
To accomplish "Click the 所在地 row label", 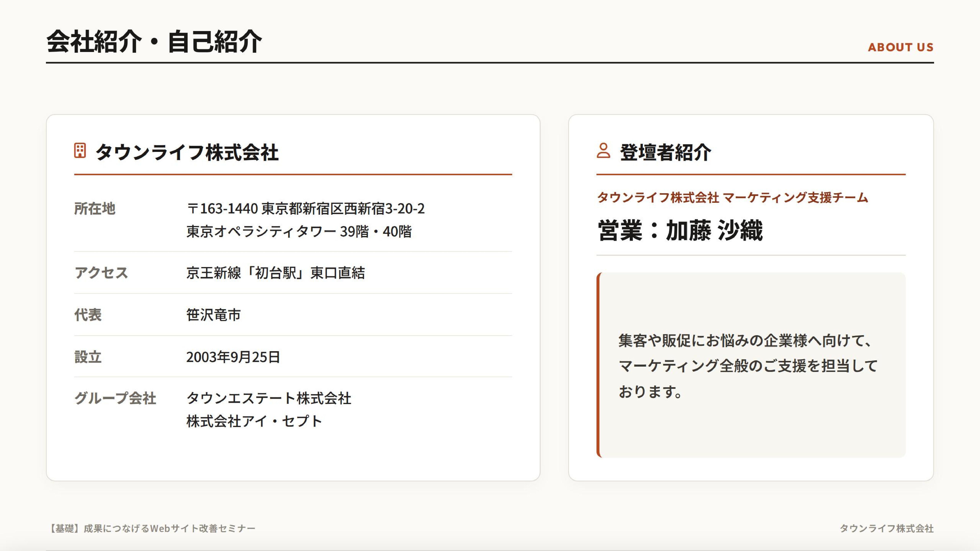I will [95, 209].
